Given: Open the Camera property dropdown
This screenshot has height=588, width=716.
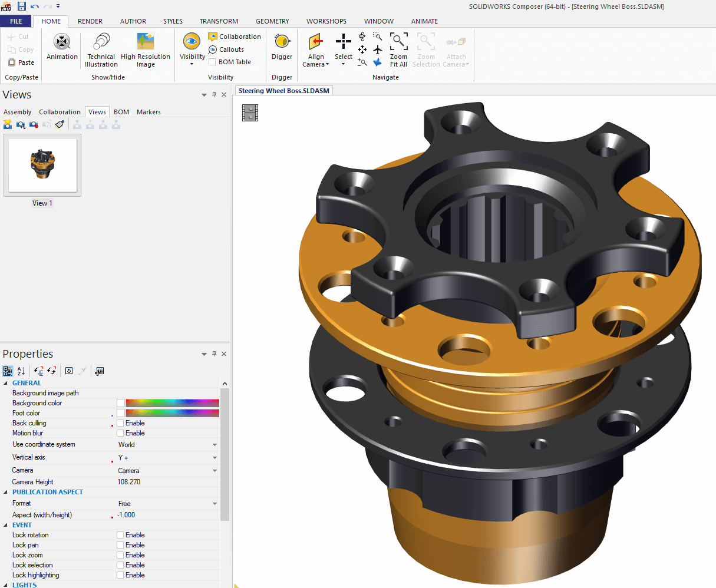Looking at the screenshot, I should tap(215, 471).
